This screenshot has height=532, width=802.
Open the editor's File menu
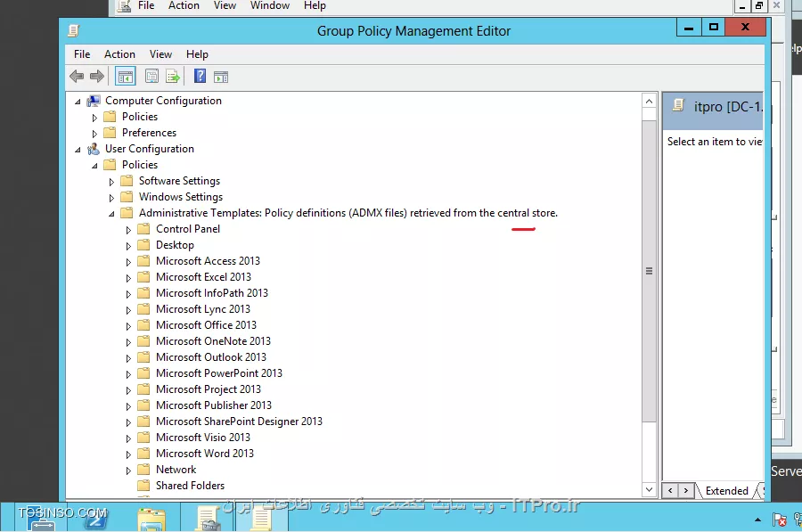click(82, 54)
